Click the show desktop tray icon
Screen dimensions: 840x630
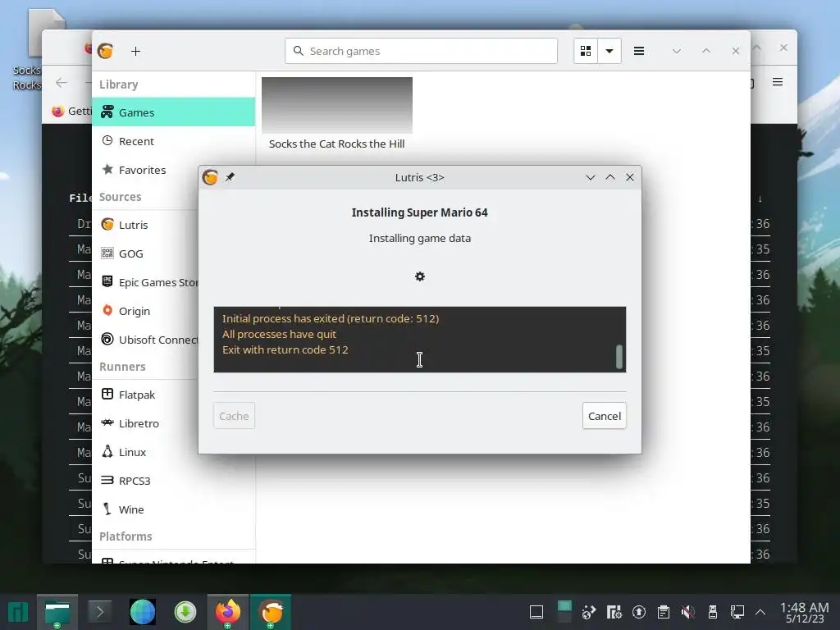(x=536, y=612)
